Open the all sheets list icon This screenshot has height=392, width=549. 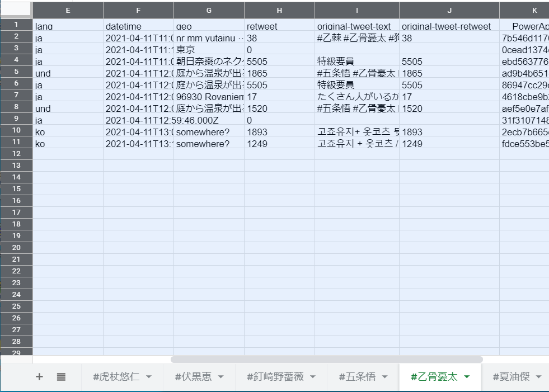point(61,376)
